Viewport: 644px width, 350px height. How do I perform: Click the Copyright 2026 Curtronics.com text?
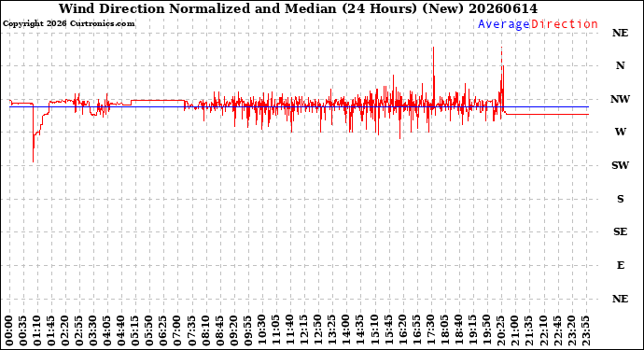click(x=68, y=24)
